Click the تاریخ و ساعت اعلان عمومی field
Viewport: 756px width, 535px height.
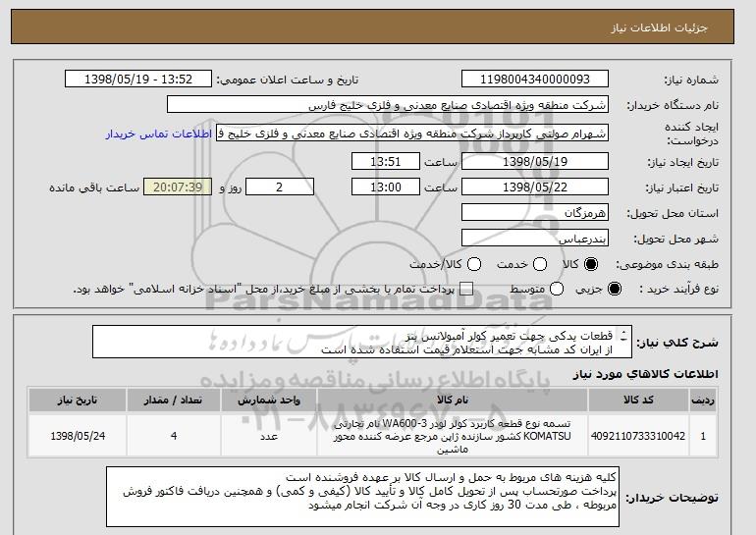point(138,80)
